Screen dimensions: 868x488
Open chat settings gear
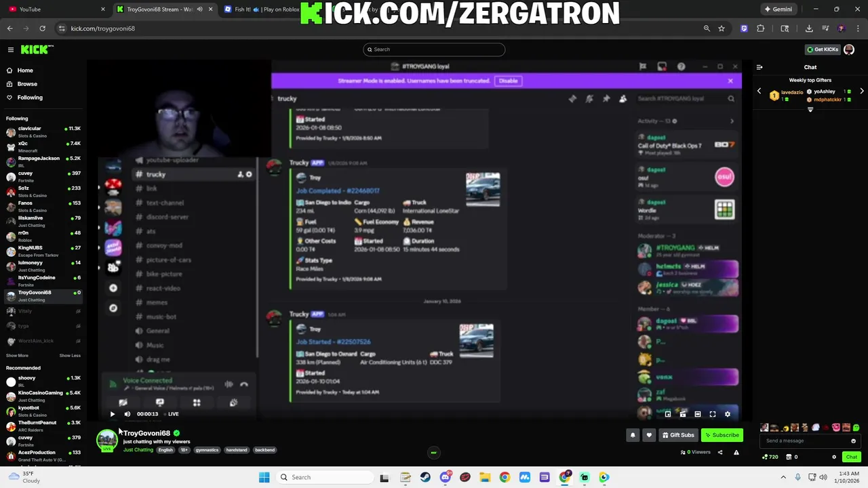coord(834,457)
